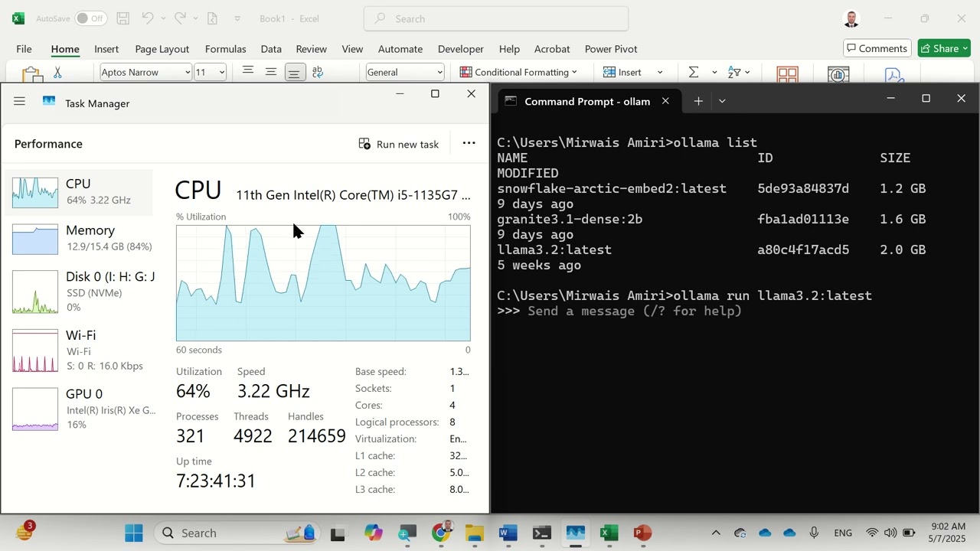This screenshot has width=980, height=551.
Task: Open the Power Pivot ribbon tab
Action: [611, 49]
